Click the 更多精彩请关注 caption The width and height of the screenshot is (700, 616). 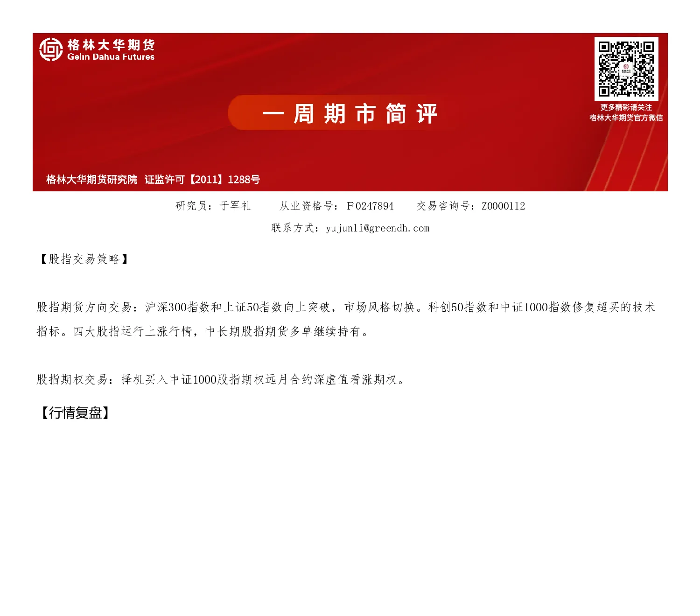coord(626,107)
